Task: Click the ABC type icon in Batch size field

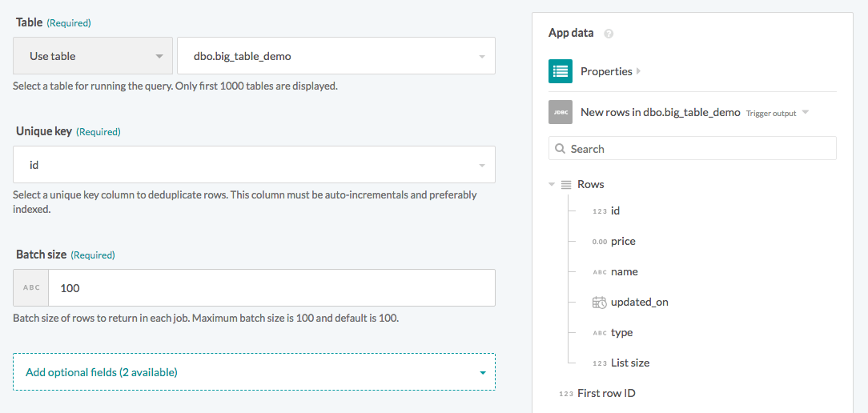Action: (x=31, y=287)
